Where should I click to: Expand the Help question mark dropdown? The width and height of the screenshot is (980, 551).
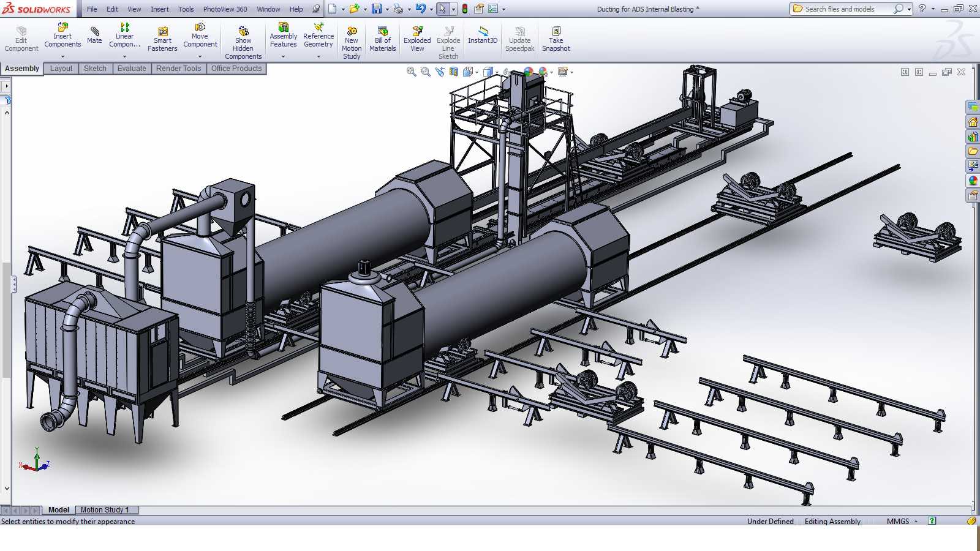(933, 9)
